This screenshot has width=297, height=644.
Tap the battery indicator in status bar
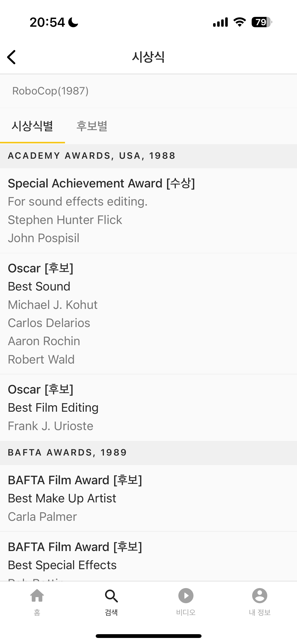click(x=261, y=22)
